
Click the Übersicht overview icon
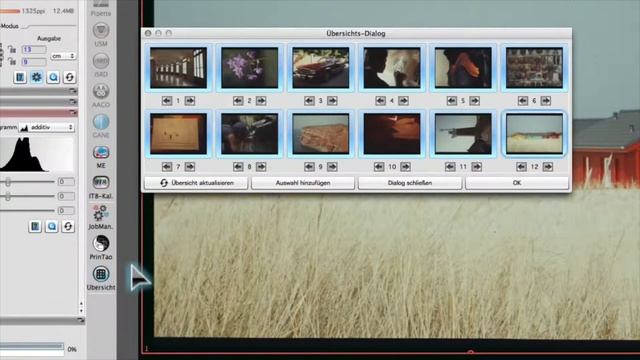[x=100, y=274]
